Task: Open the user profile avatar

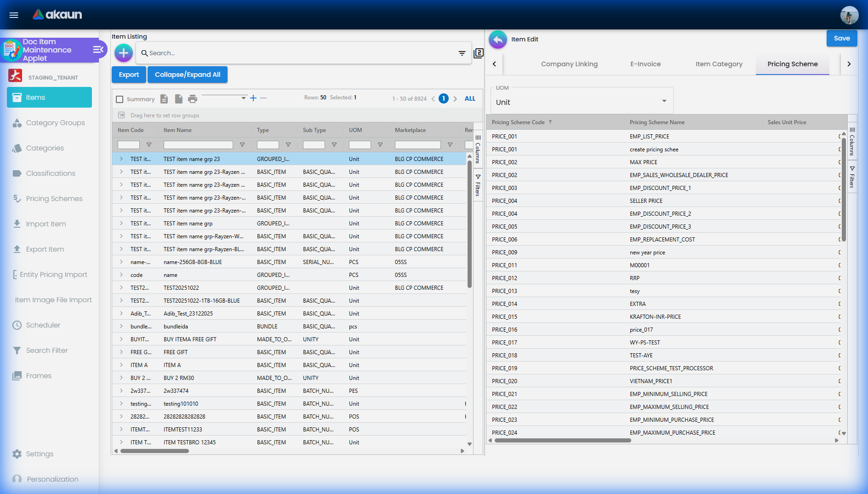Action: 849,15
